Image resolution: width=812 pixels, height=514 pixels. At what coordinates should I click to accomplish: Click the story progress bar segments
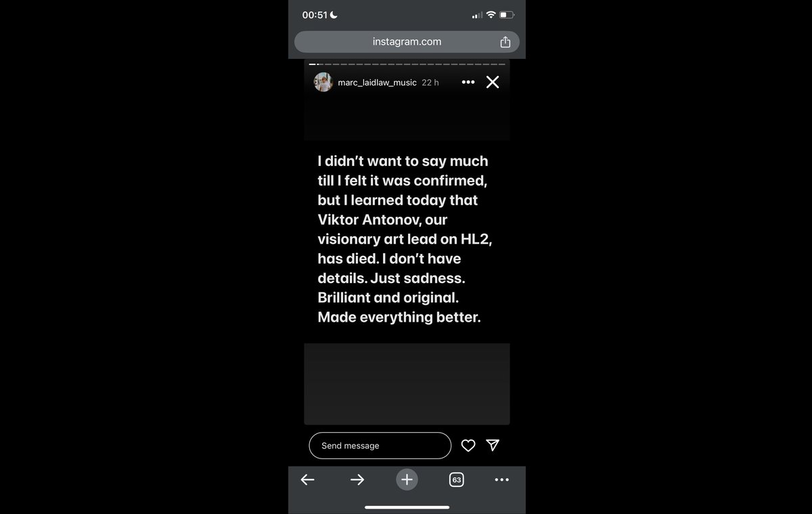click(407, 64)
